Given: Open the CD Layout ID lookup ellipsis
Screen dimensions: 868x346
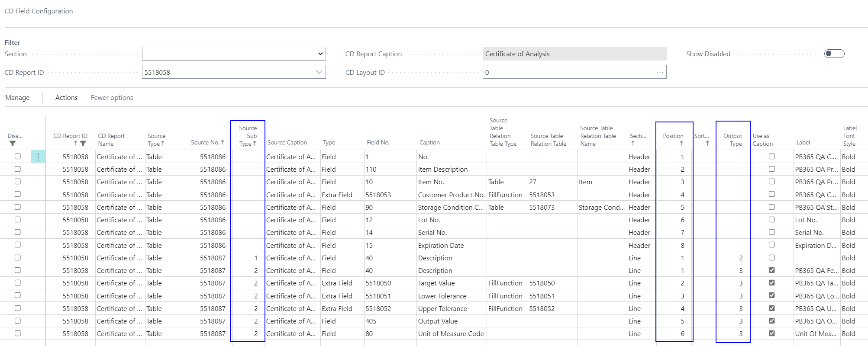Looking at the screenshot, I should click(x=660, y=72).
